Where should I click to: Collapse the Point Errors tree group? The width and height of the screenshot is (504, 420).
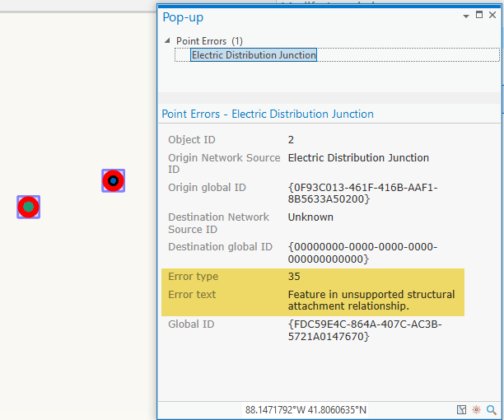(168, 40)
